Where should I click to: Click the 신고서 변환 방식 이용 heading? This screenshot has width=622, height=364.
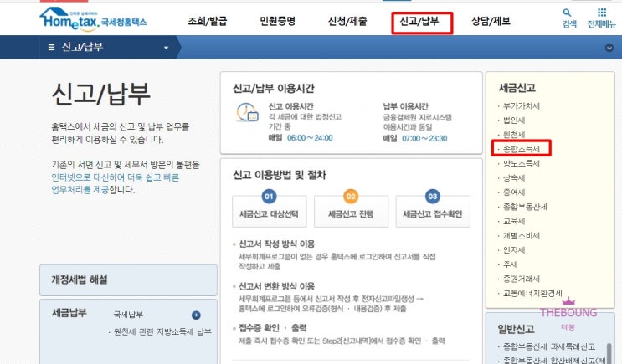[x=276, y=286]
